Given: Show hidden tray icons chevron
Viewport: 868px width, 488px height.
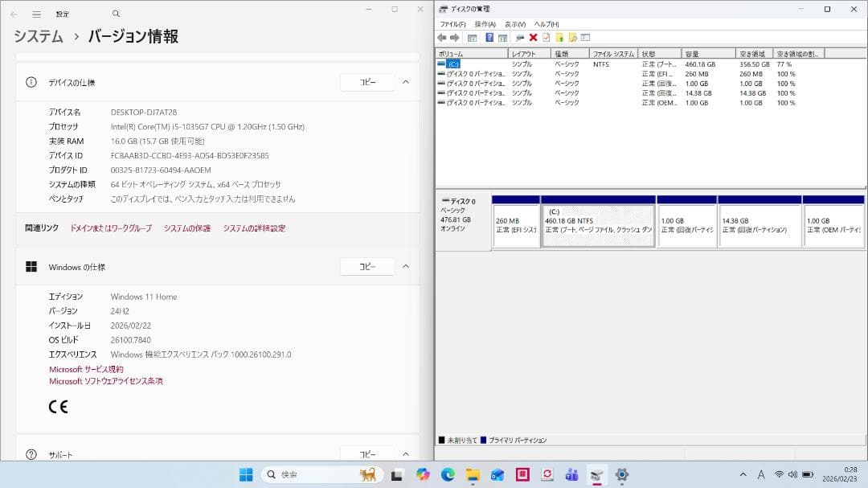Looking at the screenshot, I should coord(743,474).
